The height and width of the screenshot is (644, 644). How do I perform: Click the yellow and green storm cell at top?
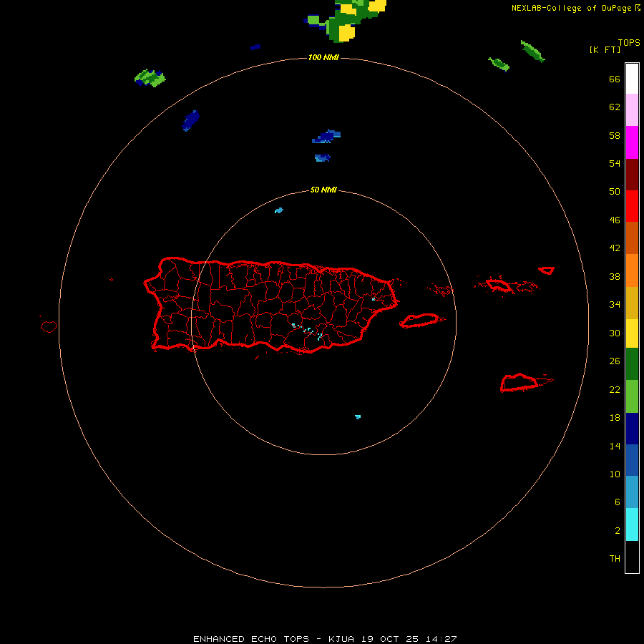tap(347, 20)
